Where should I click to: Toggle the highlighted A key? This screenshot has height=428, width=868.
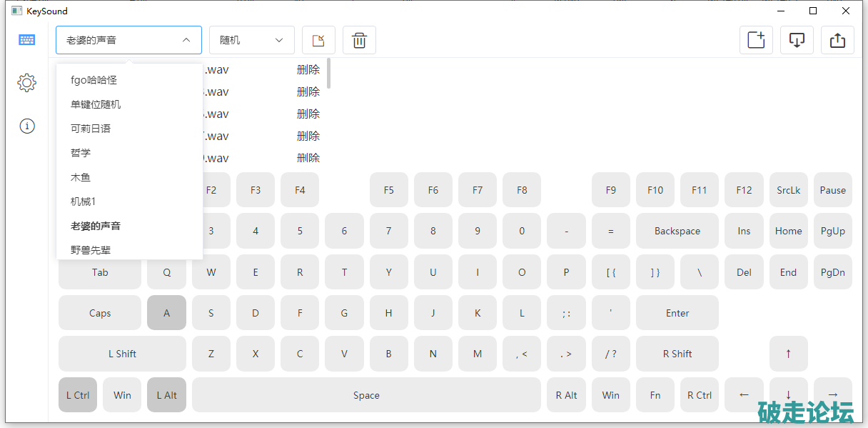pos(166,313)
